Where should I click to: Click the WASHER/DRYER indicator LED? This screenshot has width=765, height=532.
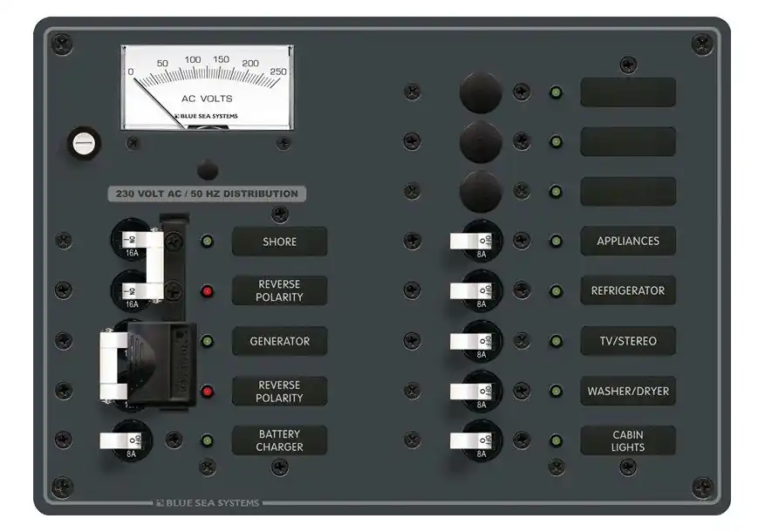(x=556, y=391)
